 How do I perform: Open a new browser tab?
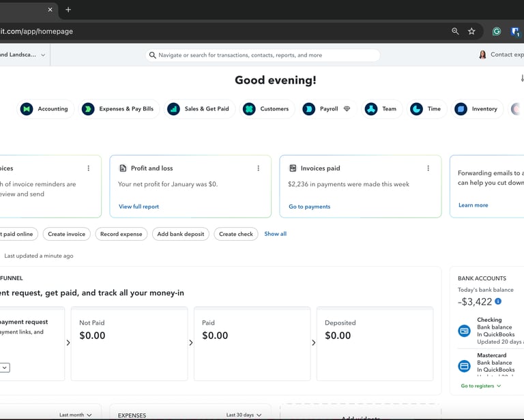[68, 10]
